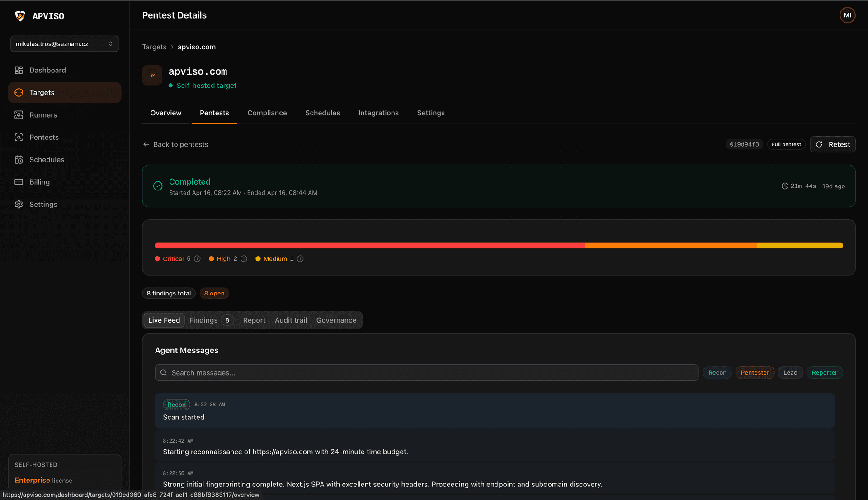Click the MI user avatar

pyautogui.click(x=848, y=15)
